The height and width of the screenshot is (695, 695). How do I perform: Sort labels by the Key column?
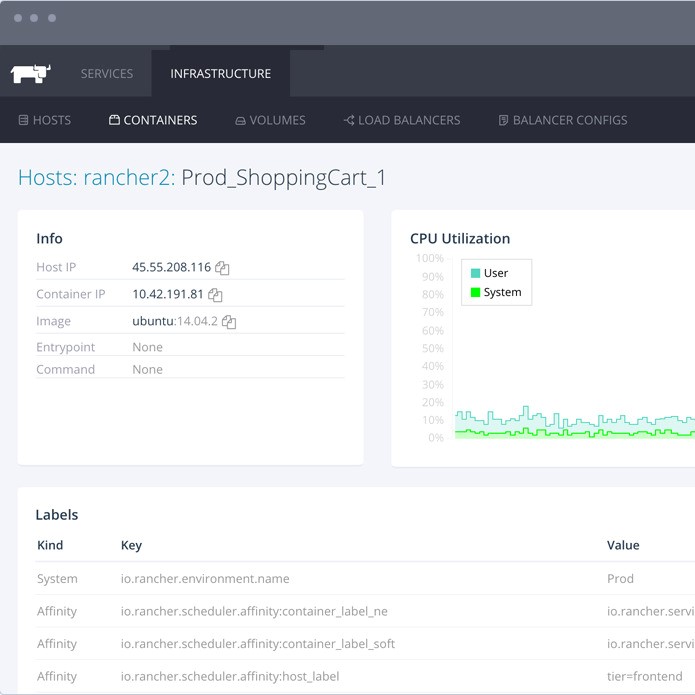[x=131, y=545]
